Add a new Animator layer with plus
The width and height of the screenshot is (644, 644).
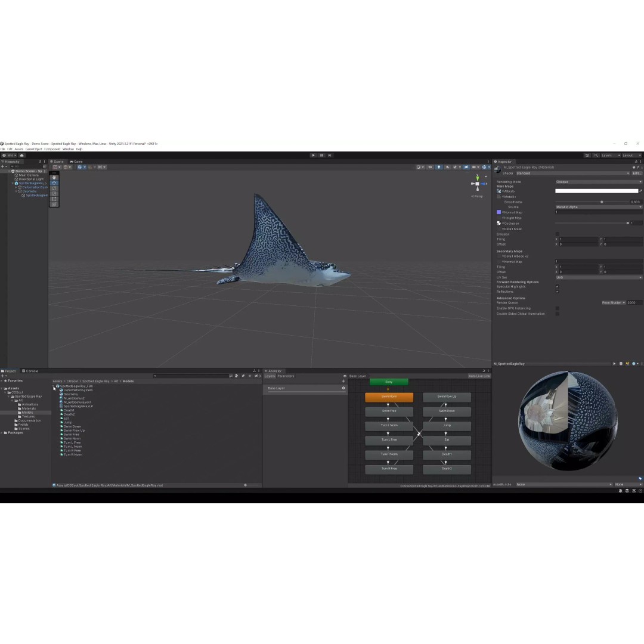point(343,381)
